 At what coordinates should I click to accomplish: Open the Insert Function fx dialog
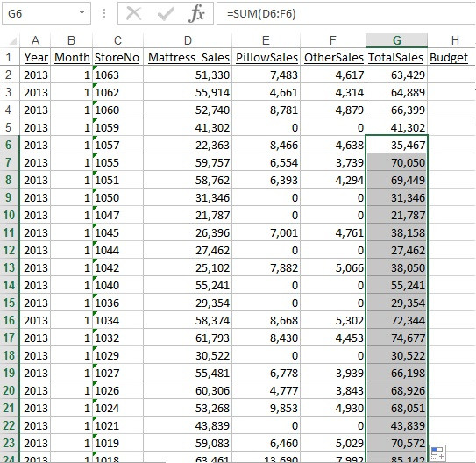click(196, 13)
